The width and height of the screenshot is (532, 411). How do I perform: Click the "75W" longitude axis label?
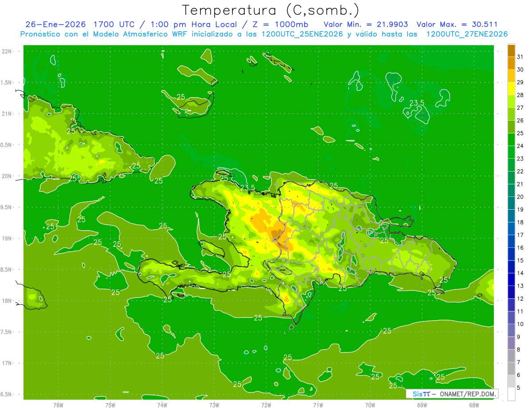pyautogui.click(x=110, y=405)
